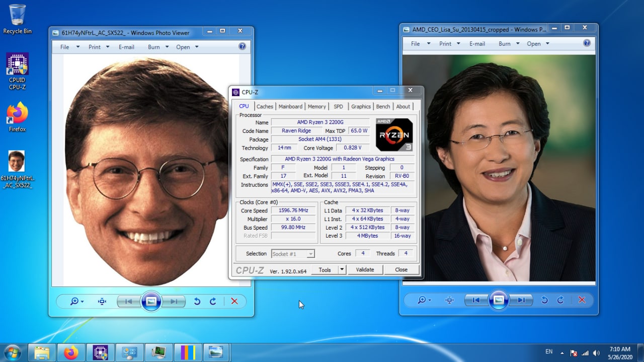Delete the image in left Photo Viewer

(x=234, y=301)
